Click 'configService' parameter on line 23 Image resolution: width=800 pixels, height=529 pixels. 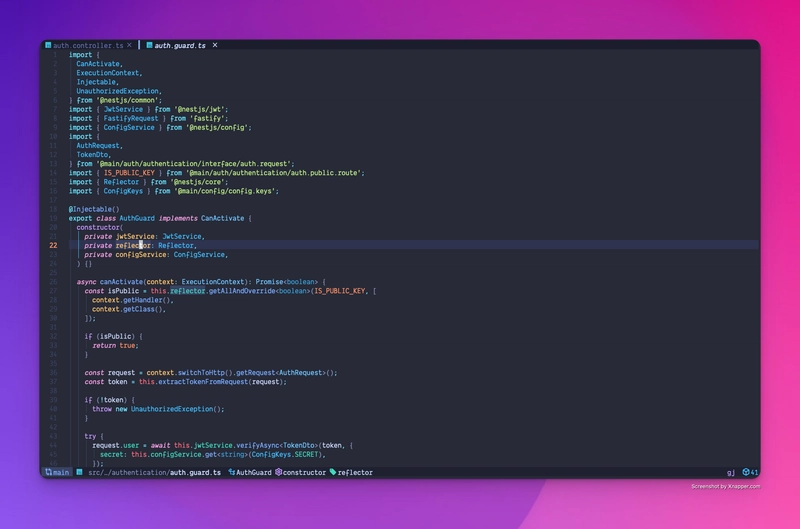[140, 255]
